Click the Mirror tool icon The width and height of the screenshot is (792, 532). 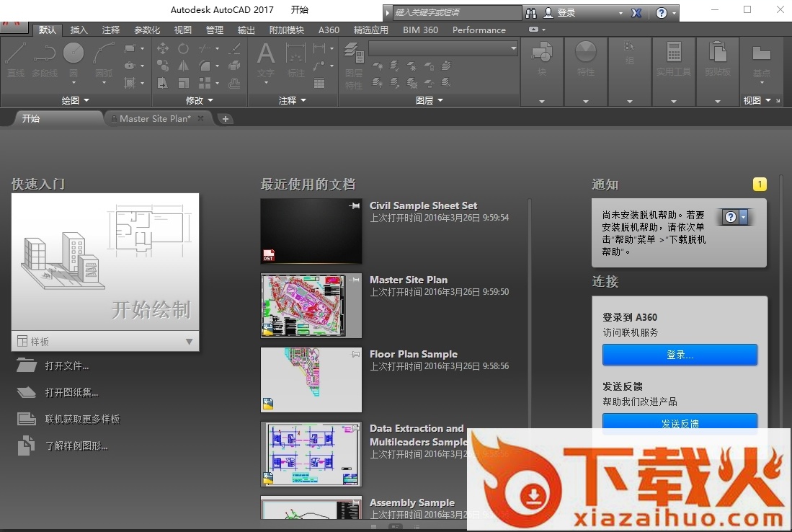click(x=183, y=66)
